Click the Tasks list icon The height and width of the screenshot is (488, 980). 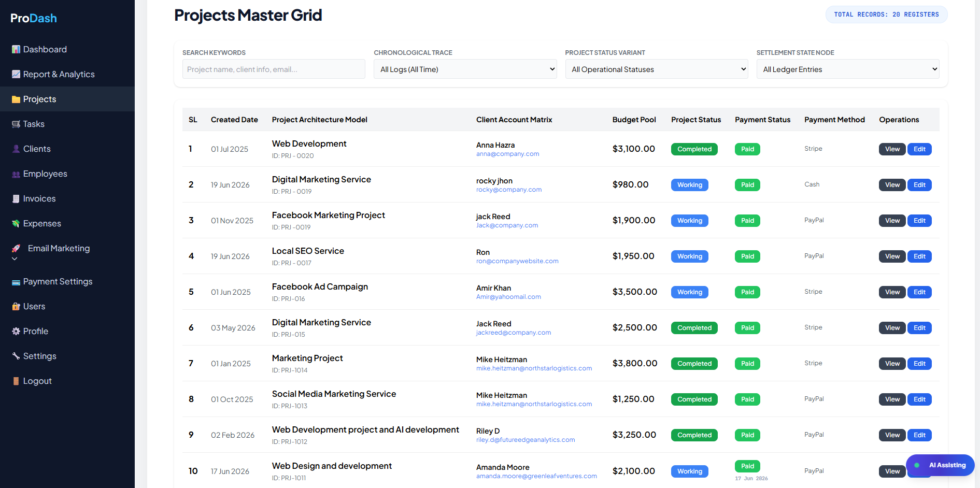click(x=16, y=124)
